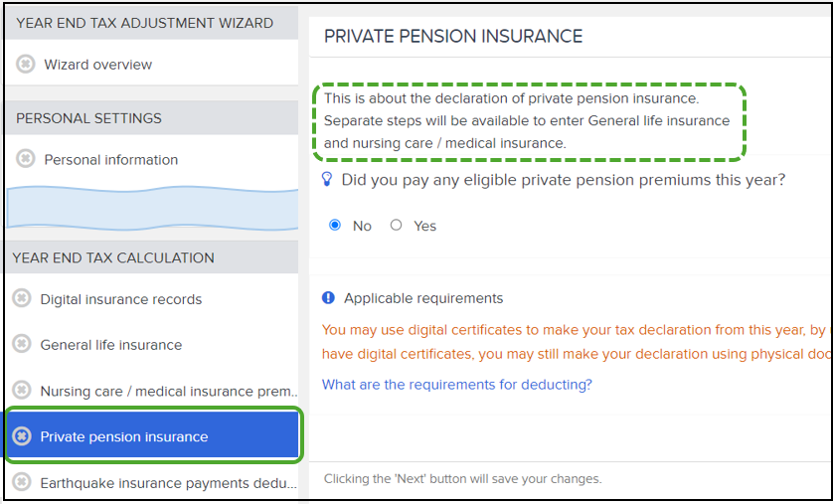The height and width of the screenshot is (504, 833).
Task: Click the icon on highlighted Private pension insurance
Action: click(x=22, y=436)
